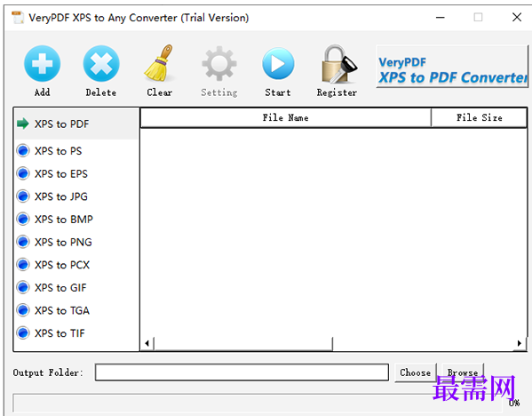Select the XPS to PDF mode
Image resolution: width=532 pixels, height=416 pixels.
coord(76,124)
